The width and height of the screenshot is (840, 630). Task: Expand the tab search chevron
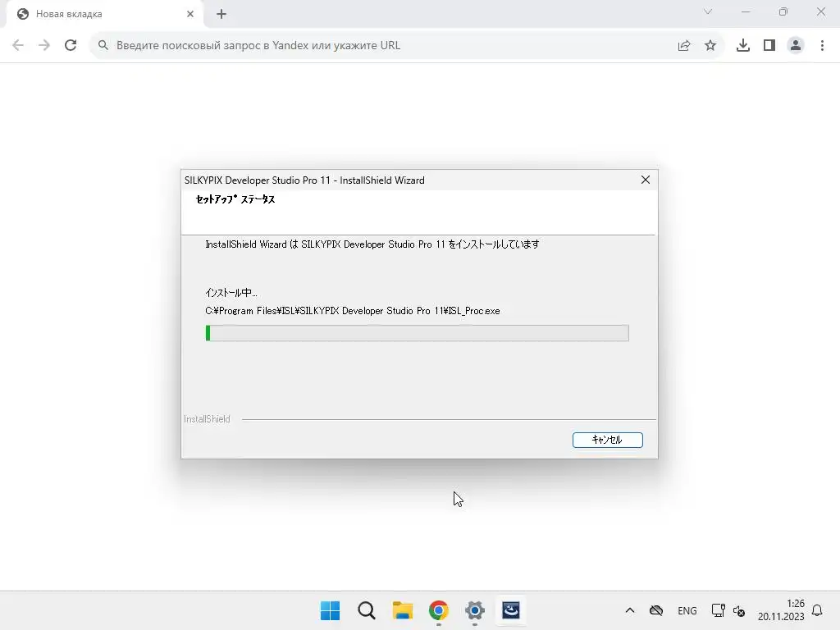[708, 11]
